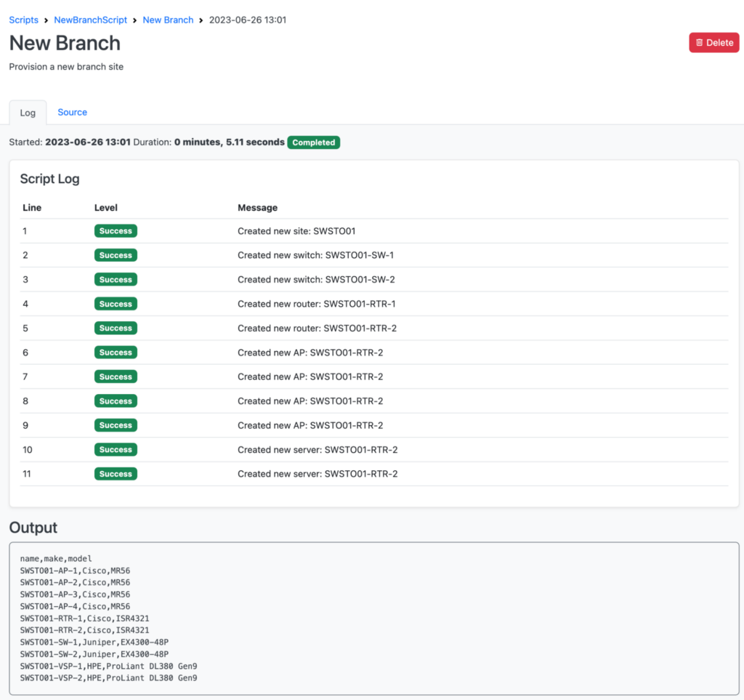Select message 'Created new site: SWSTO01'
The image size is (744, 700).
tap(296, 231)
